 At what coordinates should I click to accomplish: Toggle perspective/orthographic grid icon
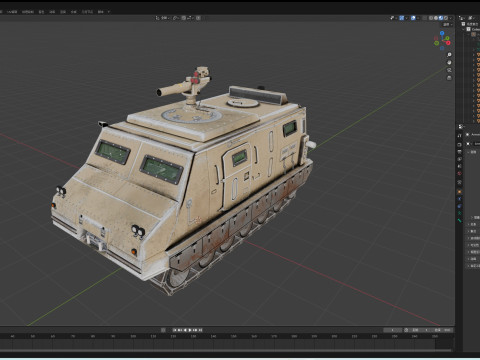[x=449, y=78]
